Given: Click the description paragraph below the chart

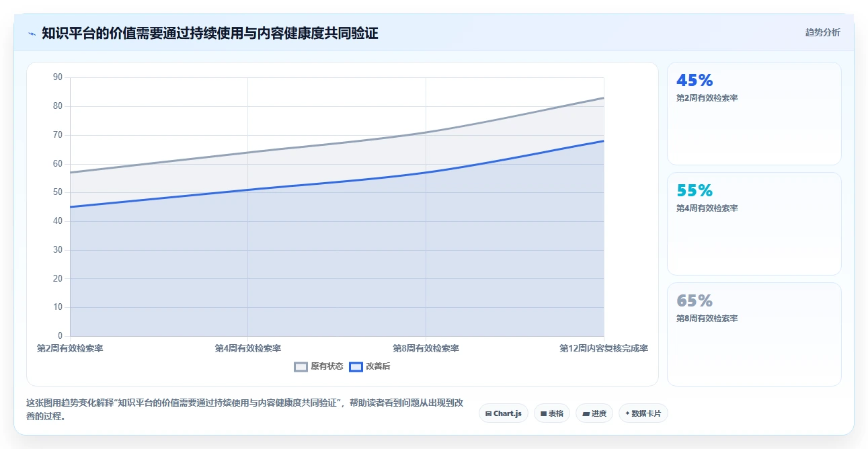Looking at the screenshot, I should [245, 409].
